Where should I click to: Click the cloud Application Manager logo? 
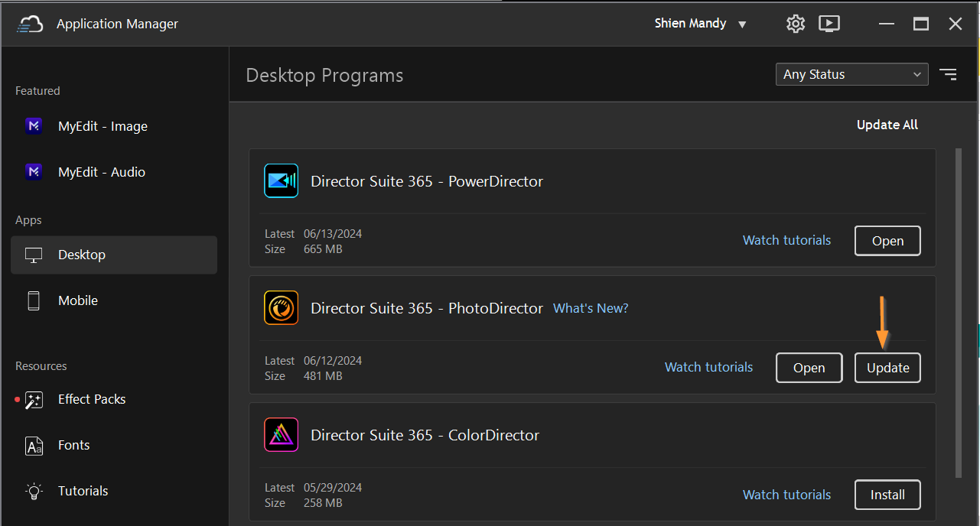tap(30, 24)
